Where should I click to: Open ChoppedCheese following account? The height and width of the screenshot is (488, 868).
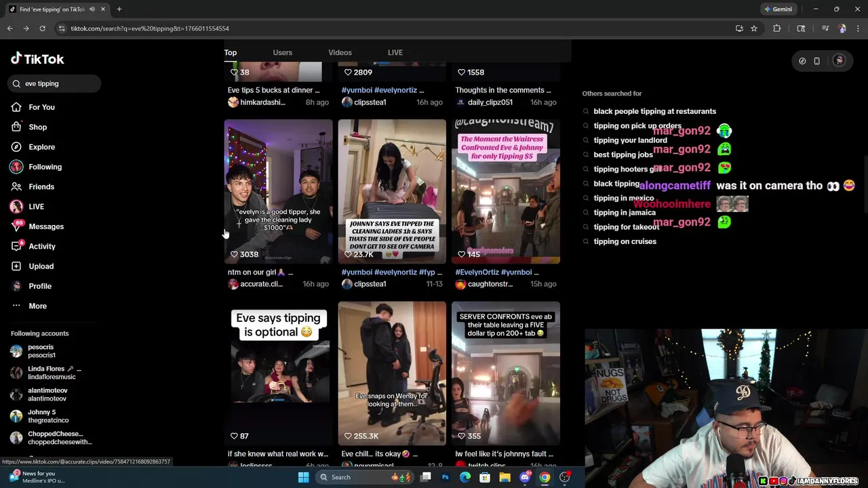[51, 438]
